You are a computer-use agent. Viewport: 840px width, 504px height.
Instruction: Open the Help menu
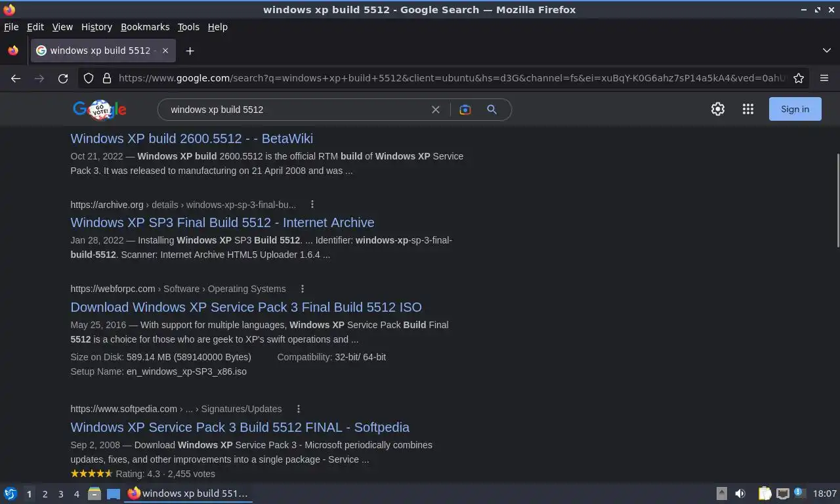click(218, 27)
